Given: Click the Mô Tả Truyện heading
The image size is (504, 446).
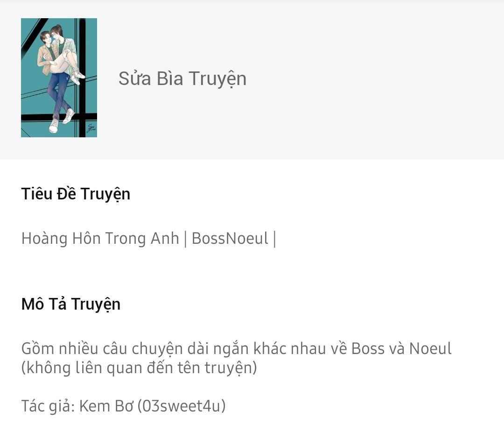Looking at the screenshot, I should click(x=71, y=304).
